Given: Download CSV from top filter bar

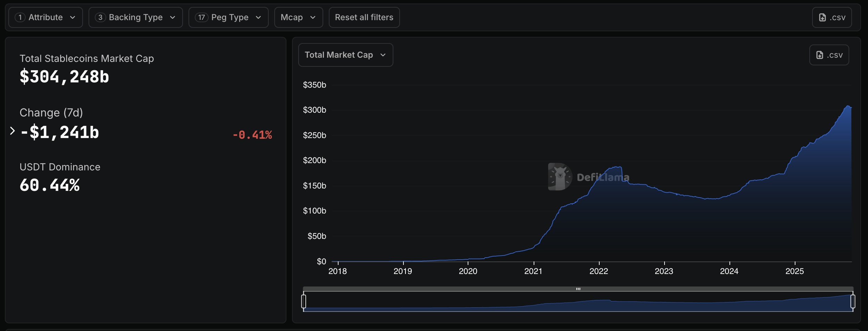Looking at the screenshot, I should coord(832,17).
